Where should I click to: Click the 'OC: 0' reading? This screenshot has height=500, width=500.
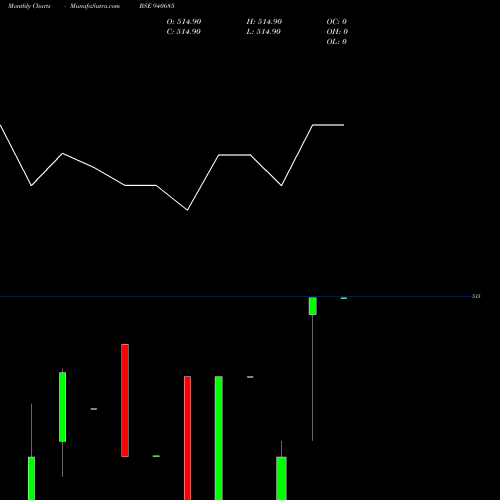point(336,21)
